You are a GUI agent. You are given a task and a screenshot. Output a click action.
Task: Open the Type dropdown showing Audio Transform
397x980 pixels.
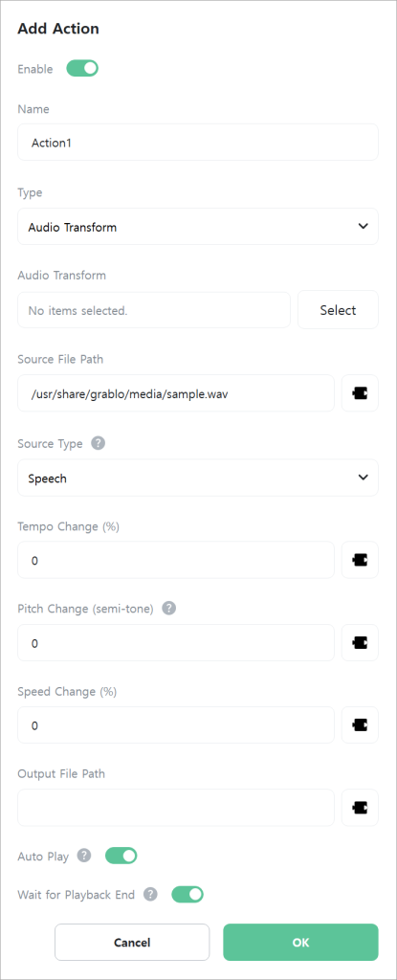coord(198,226)
